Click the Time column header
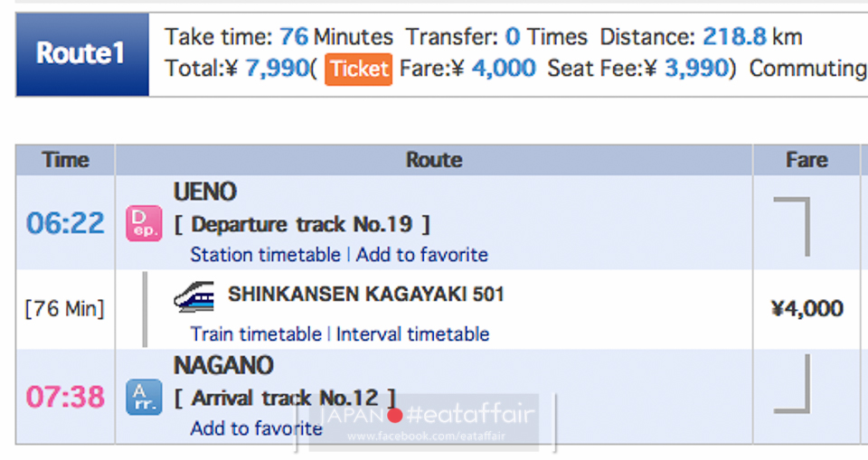 (x=65, y=160)
